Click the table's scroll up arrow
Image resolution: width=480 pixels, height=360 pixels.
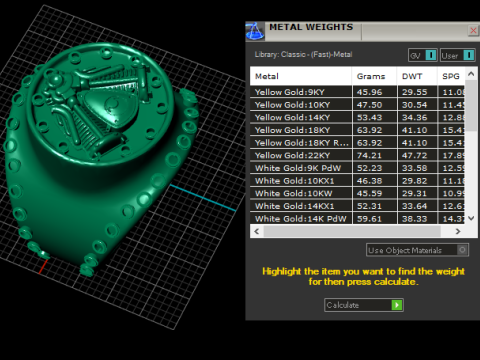pos(471,74)
